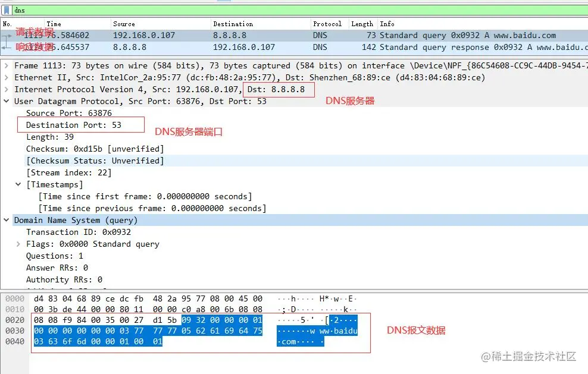The width and height of the screenshot is (588, 374).
Task: Click source 8.8.8.8 in the response row
Action: (130, 47)
